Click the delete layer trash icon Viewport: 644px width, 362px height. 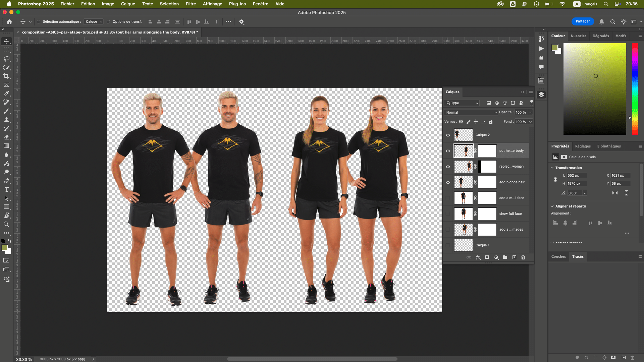[523, 257]
